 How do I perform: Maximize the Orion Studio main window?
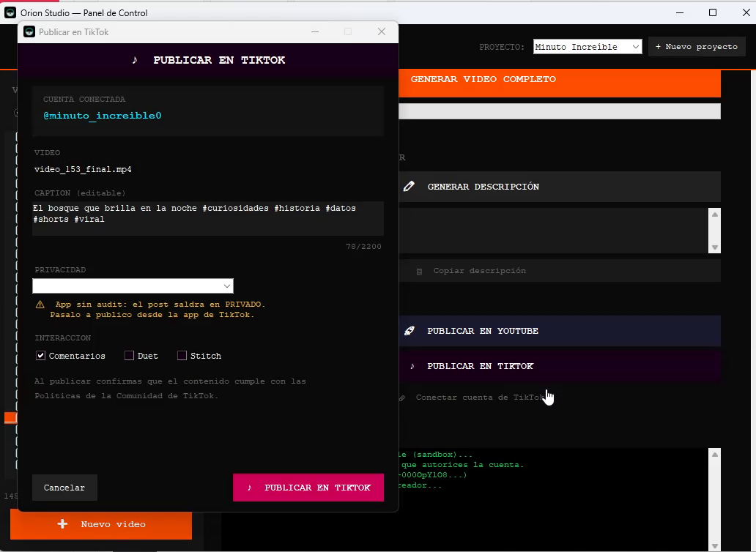pos(713,12)
